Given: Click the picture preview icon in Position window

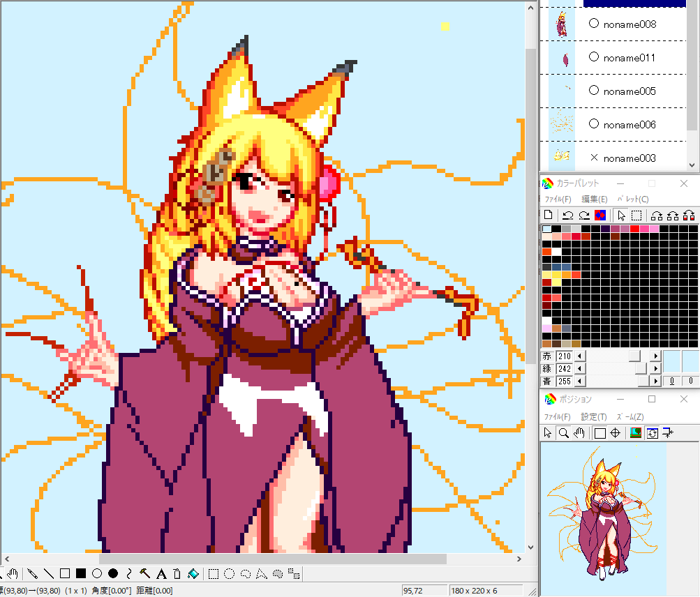Looking at the screenshot, I should tap(636, 433).
